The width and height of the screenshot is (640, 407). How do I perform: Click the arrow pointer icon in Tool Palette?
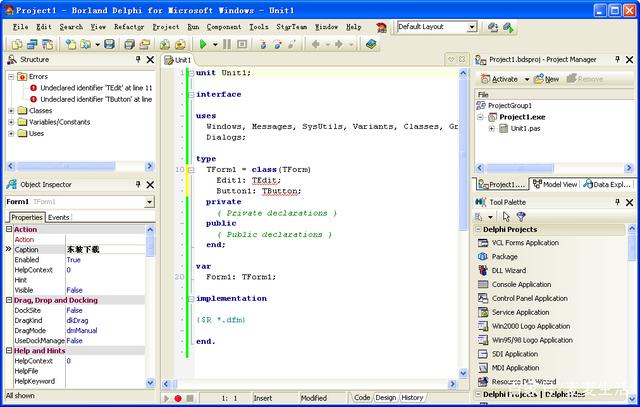coord(506,216)
